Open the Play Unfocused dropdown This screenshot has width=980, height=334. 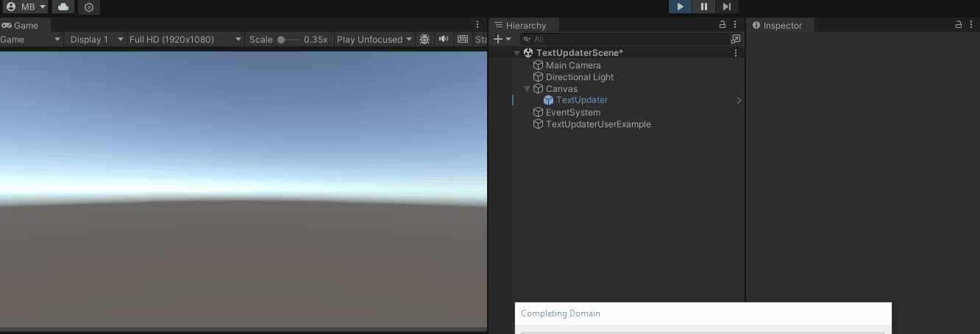tap(374, 40)
